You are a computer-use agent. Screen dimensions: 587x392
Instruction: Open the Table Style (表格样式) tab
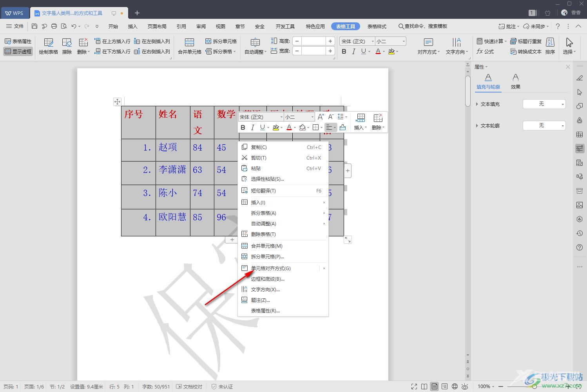point(377,26)
